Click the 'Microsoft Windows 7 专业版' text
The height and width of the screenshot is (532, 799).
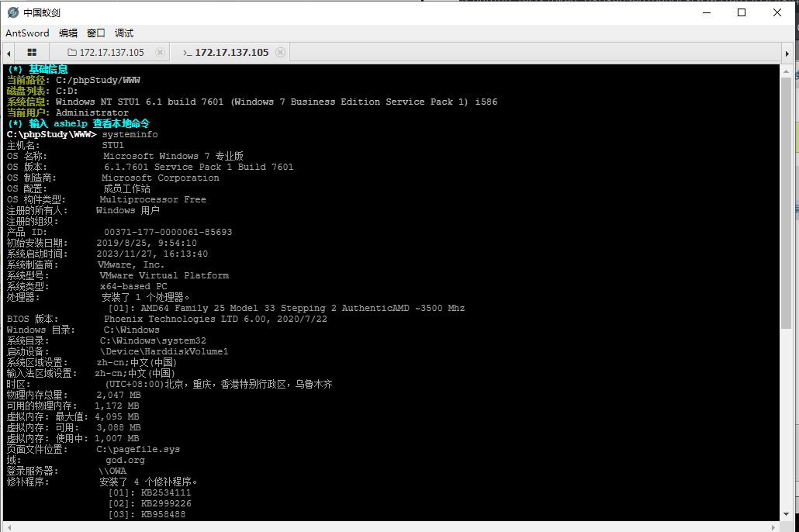[173, 156]
